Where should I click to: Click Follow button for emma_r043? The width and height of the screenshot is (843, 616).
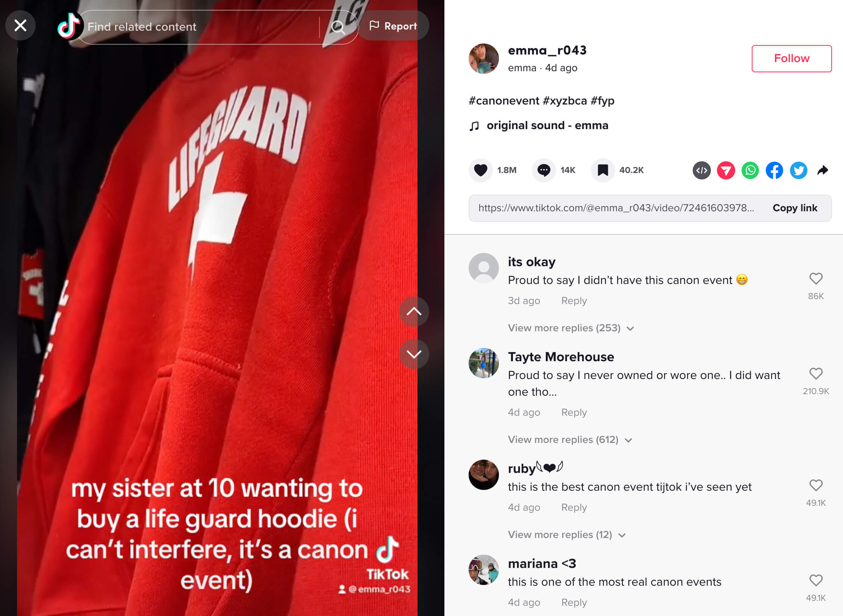tap(792, 58)
